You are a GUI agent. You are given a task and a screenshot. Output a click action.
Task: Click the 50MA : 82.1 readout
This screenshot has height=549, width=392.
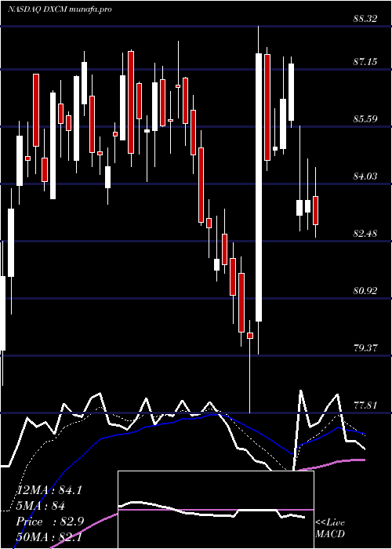coord(49,536)
